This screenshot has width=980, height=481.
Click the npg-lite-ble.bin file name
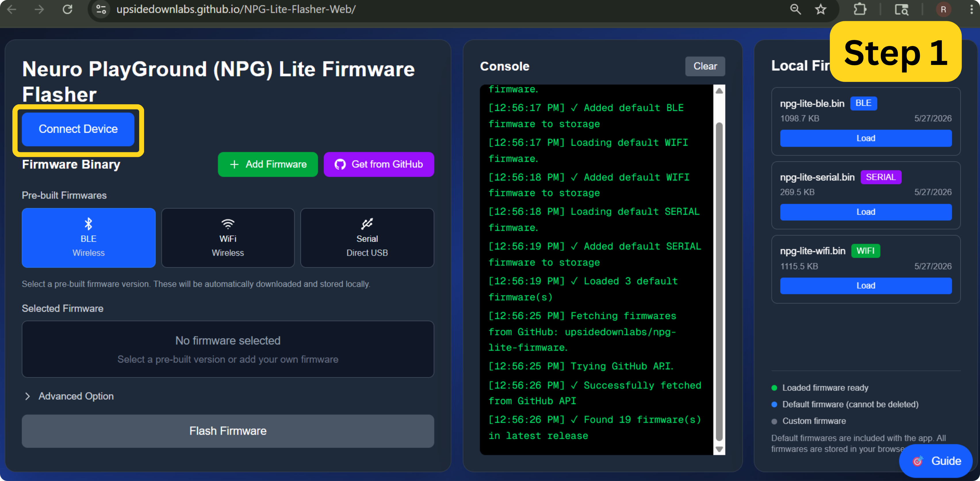(x=812, y=103)
